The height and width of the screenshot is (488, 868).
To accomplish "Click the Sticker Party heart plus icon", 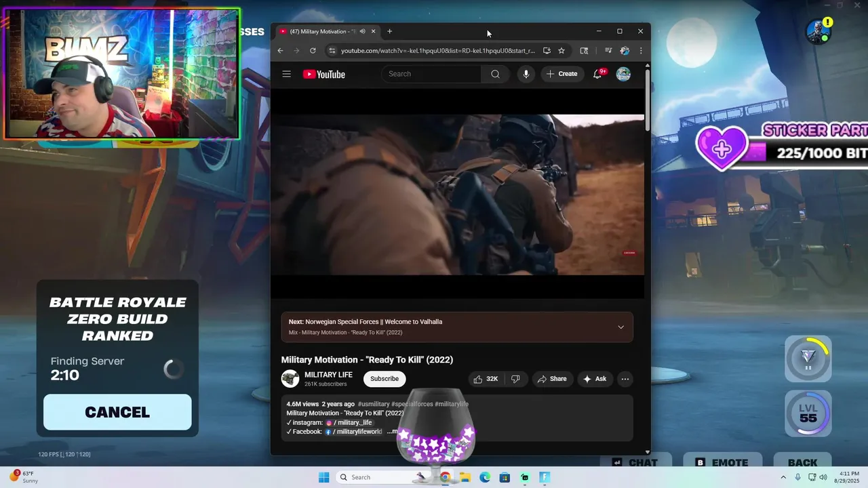I will (x=722, y=148).
